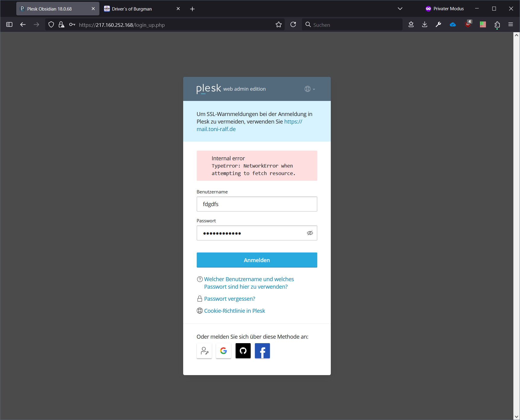Open developer tools wrench icon
This screenshot has height=420, width=520.
coord(438,25)
